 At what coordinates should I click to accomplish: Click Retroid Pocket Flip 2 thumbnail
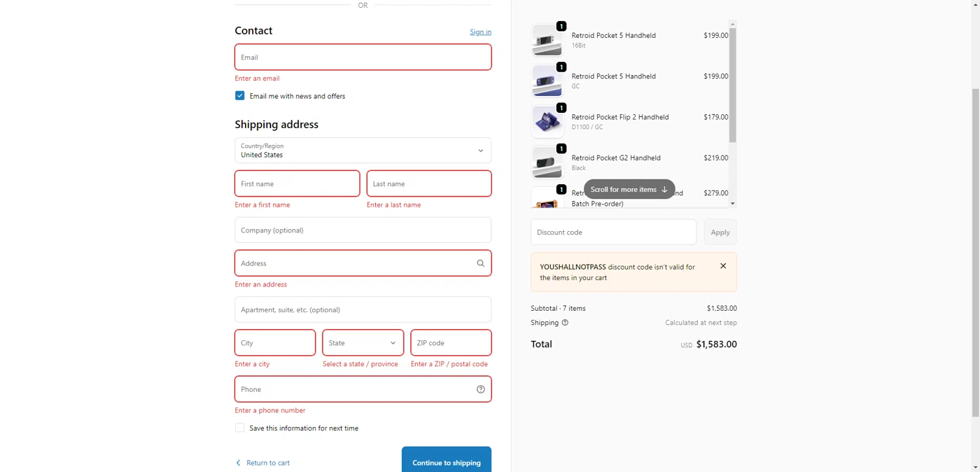point(547,121)
